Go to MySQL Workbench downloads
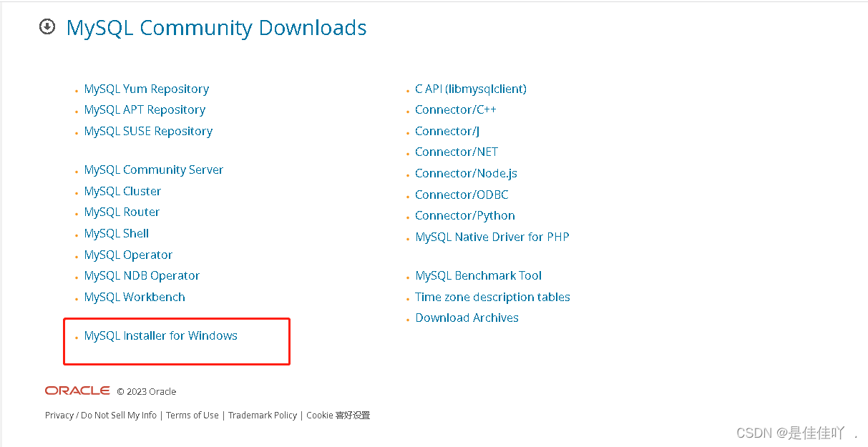 (x=135, y=297)
